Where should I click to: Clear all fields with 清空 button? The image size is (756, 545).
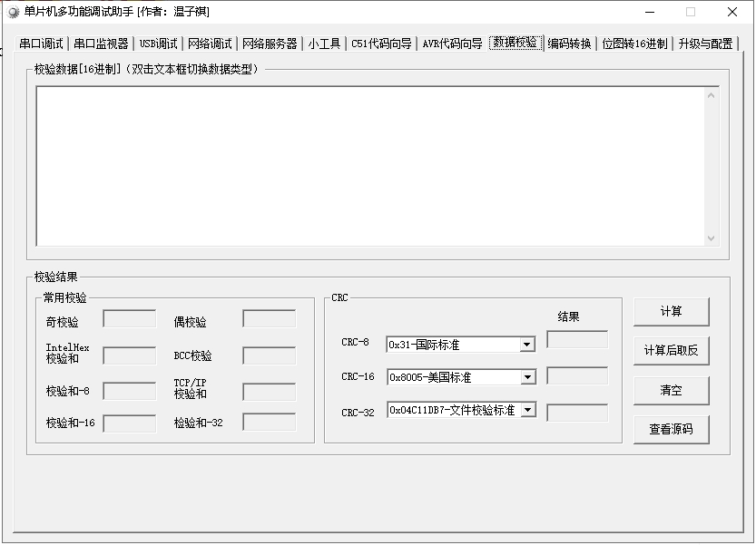coord(672,390)
